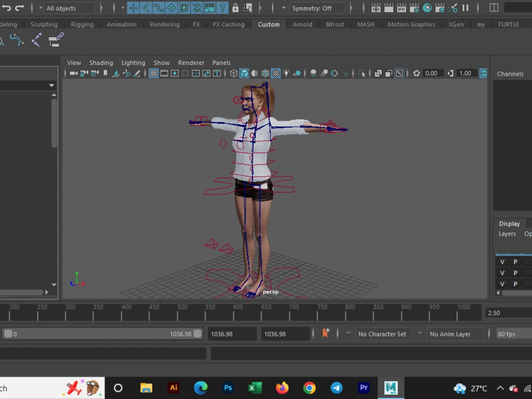The width and height of the screenshot is (532, 399).
Task: Toggle the joint selection mask icon
Action: click(x=146, y=8)
